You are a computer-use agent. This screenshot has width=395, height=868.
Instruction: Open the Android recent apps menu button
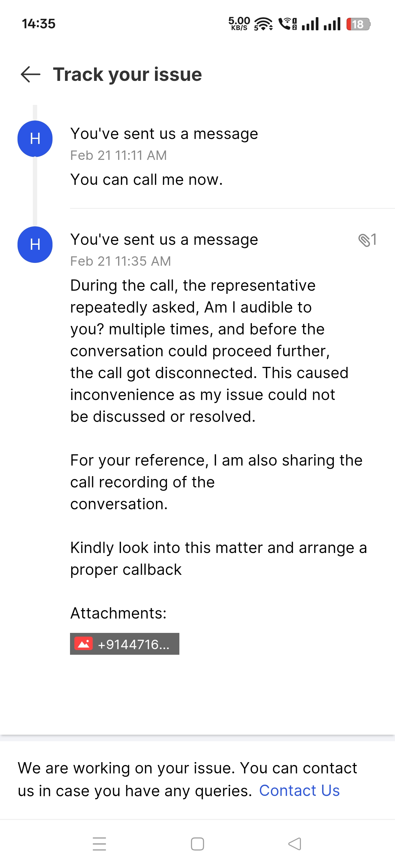(99, 844)
